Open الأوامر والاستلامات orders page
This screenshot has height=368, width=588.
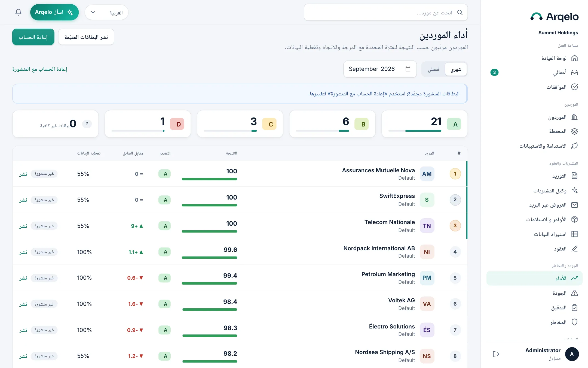click(534, 219)
